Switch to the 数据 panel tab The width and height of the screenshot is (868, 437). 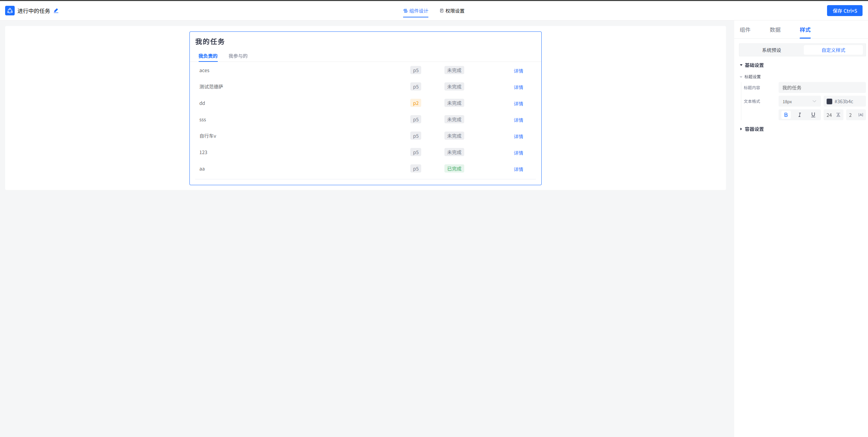tap(775, 30)
